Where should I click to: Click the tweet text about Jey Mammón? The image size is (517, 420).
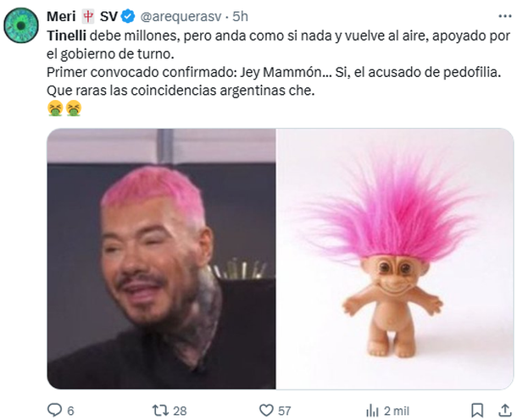(274, 72)
